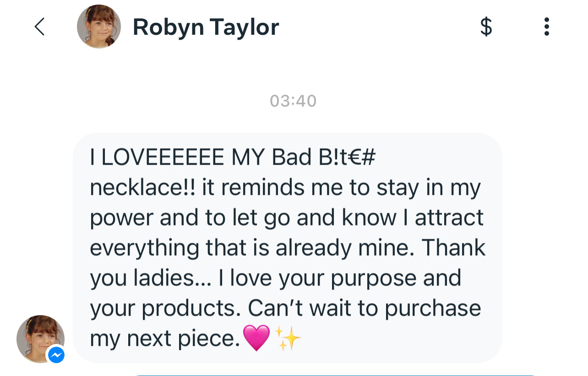Viewport: 588px width, 376px height.
Task: Open Robyn Taylor's header profile picture
Action: pyautogui.click(x=99, y=27)
